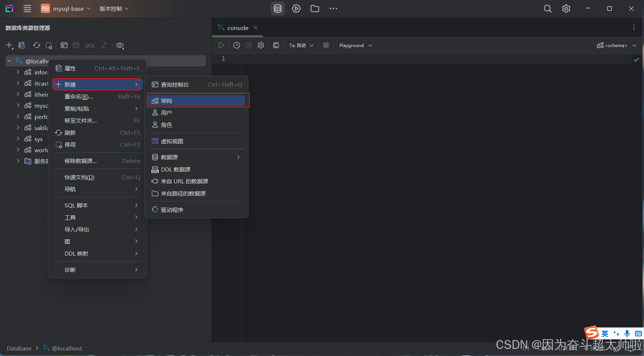Open the 诊断 submenu
This screenshot has height=356, width=644.
[97, 270]
